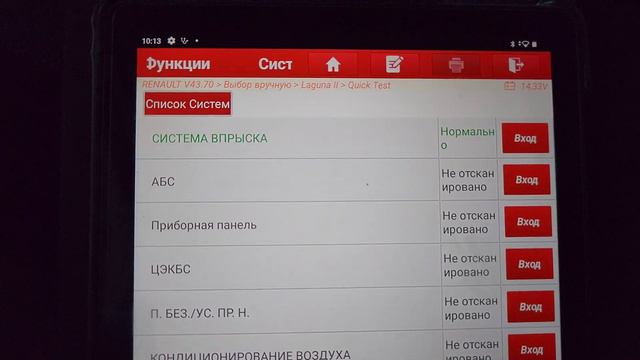Tap the Bluetooth icon in status bar
This screenshot has width=640, height=360.
point(513,44)
